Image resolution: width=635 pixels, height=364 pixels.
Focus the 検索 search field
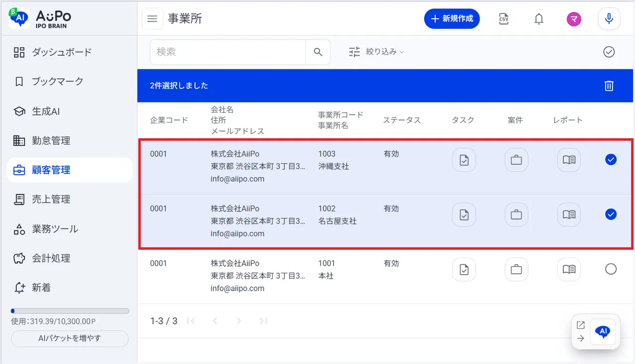pyautogui.click(x=228, y=52)
